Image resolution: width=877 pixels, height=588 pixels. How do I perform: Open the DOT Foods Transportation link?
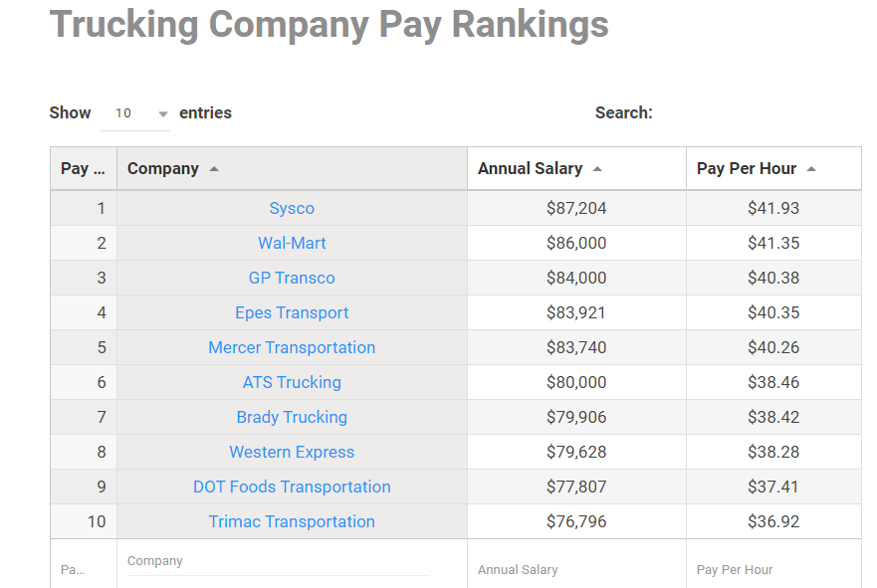(x=292, y=487)
